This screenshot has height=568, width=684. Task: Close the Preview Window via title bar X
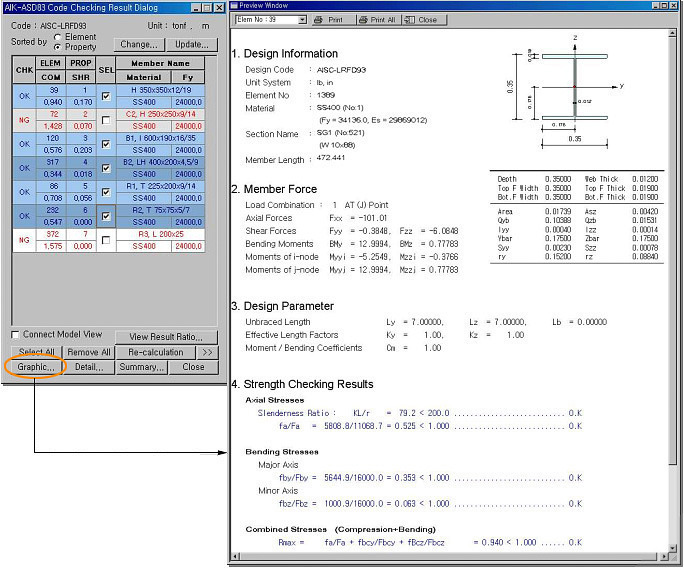[x=672, y=6]
